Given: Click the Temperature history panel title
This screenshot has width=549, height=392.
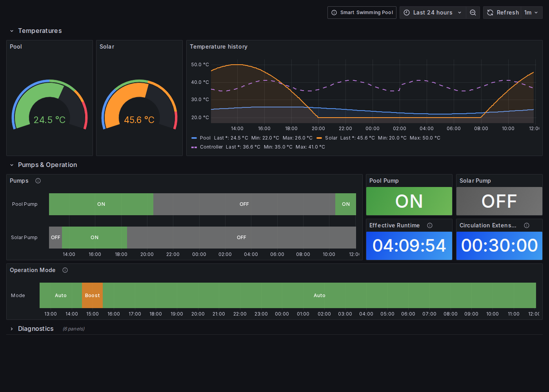Looking at the screenshot, I should tap(219, 47).
